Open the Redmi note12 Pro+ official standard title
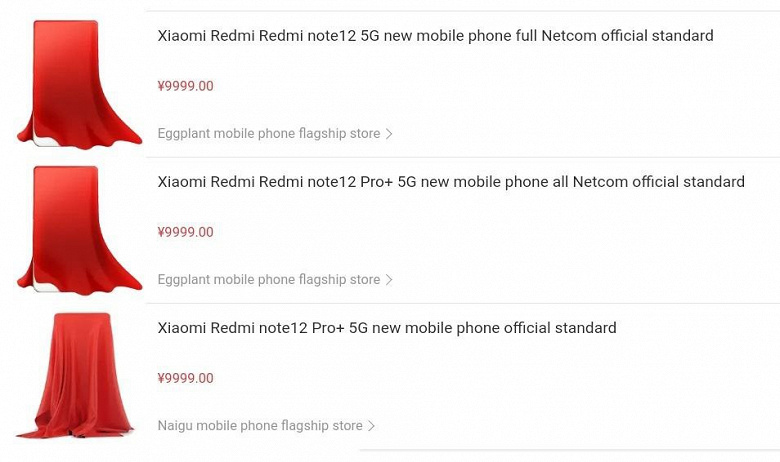780x462 pixels. 387,328
